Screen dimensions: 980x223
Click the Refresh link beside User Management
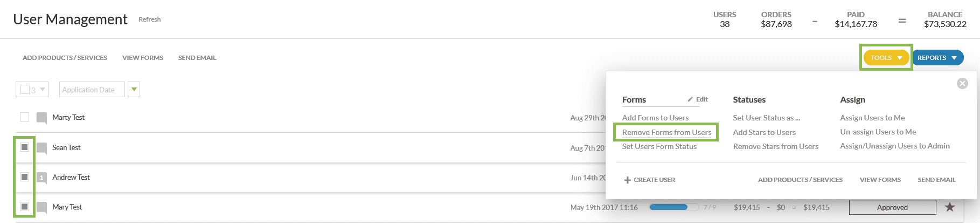pyautogui.click(x=149, y=19)
